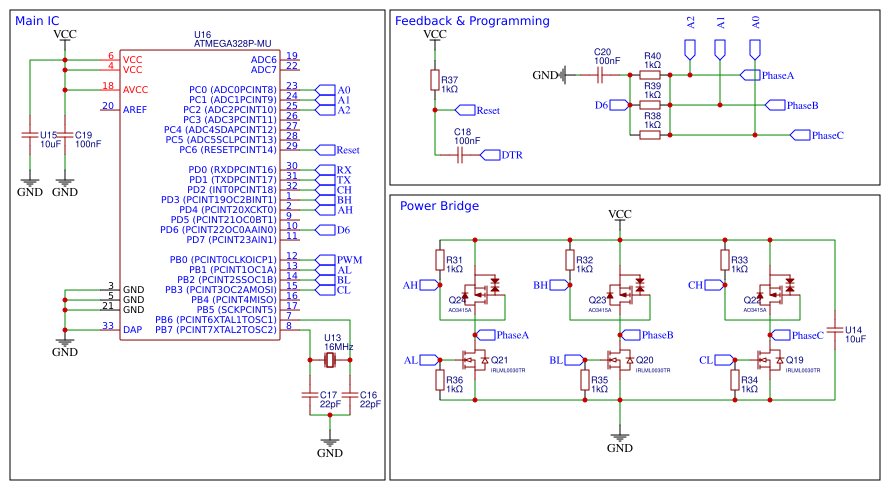Screen dimensions: 890x490
Task: Click pin label PC6 (RESETPCINT14)
Action: click(x=228, y=150)
